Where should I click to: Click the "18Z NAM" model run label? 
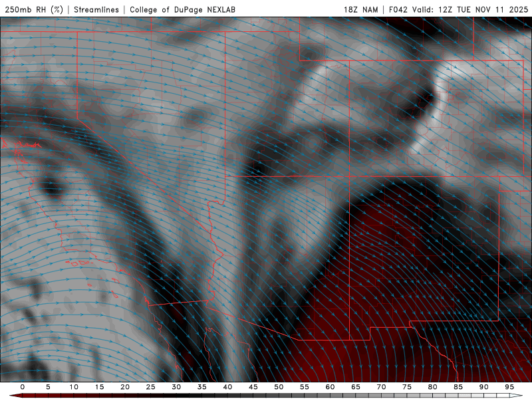coord(360,9)
